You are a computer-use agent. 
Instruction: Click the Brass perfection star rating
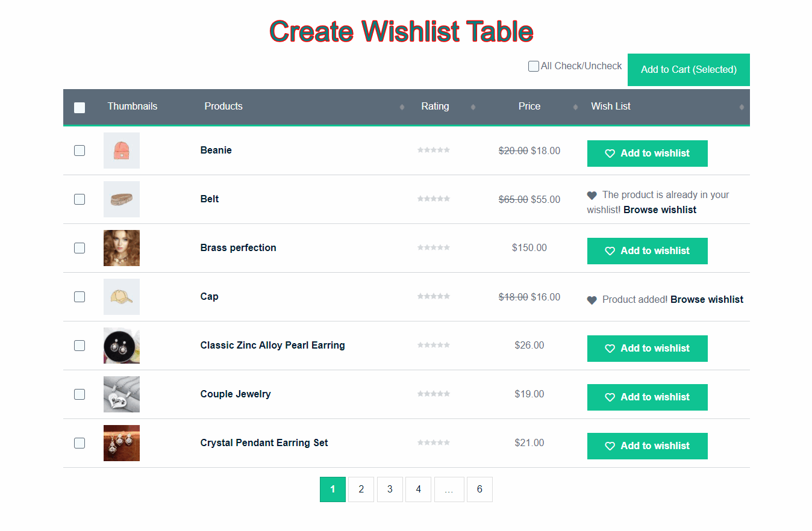(x=434, y=247)
